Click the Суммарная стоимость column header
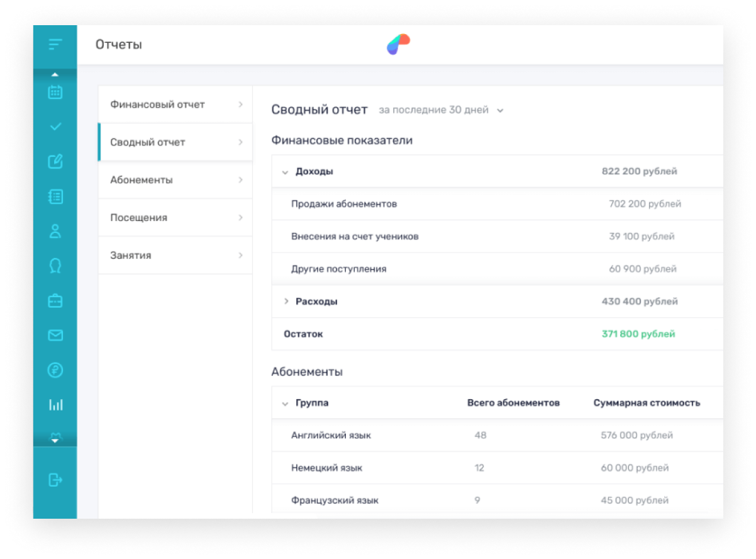The height and width of the screenshot is (559, 756). 647,403
